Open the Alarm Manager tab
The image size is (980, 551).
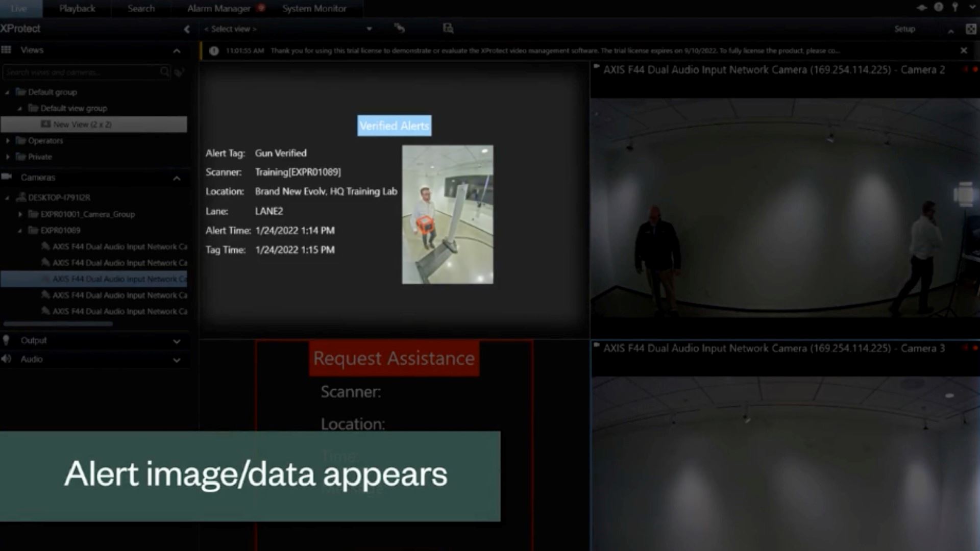coord(219,8)
